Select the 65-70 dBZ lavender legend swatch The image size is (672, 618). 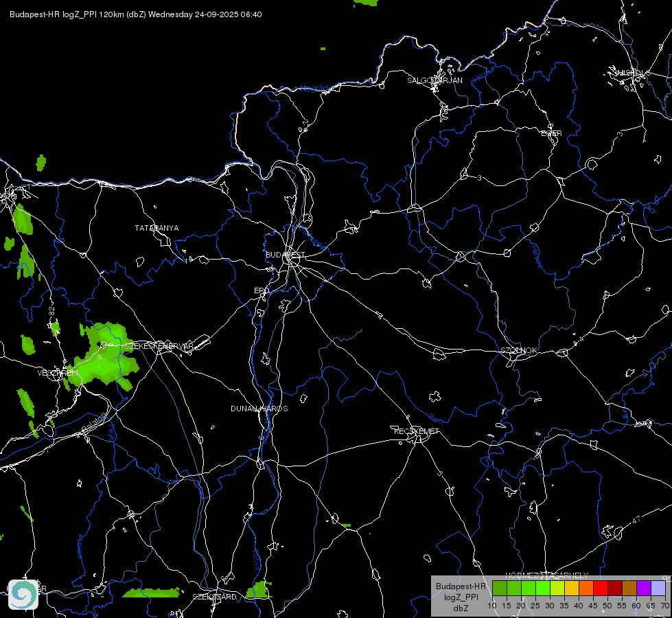658,588
